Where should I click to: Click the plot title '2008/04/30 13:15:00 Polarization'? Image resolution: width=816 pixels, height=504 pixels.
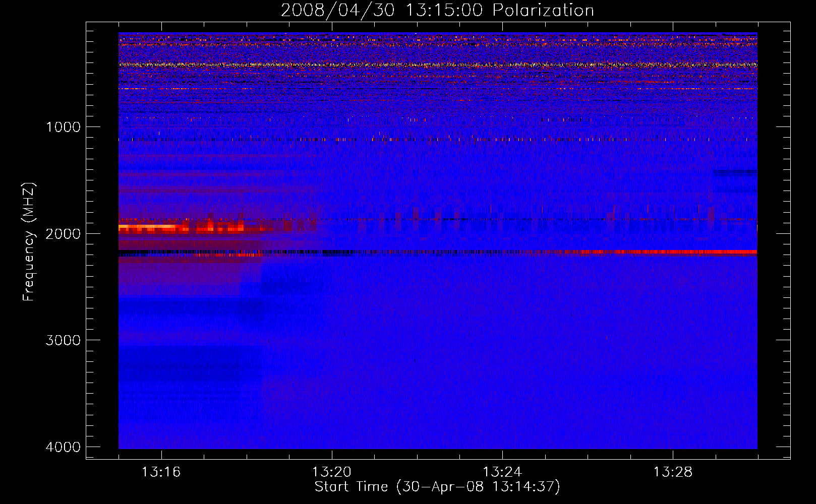pyautogui.click(x=437, y=10)
